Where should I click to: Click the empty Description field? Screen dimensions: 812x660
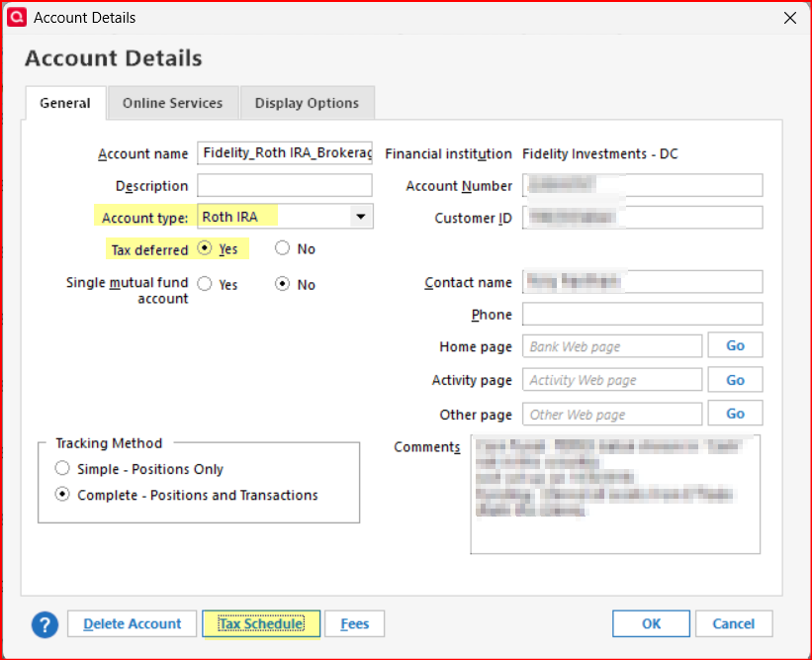click(285, 185)
